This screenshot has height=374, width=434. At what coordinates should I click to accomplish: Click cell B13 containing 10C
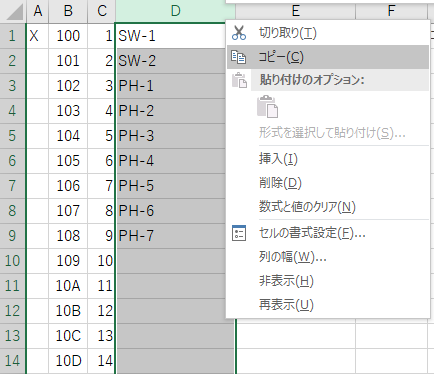(68, 336)
